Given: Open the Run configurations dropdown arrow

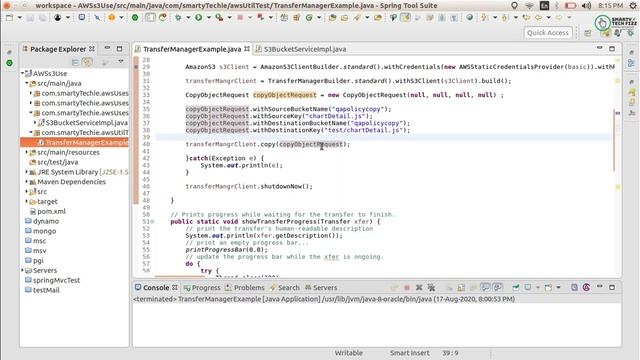Looking at the screenshot, I should (209, 18).
